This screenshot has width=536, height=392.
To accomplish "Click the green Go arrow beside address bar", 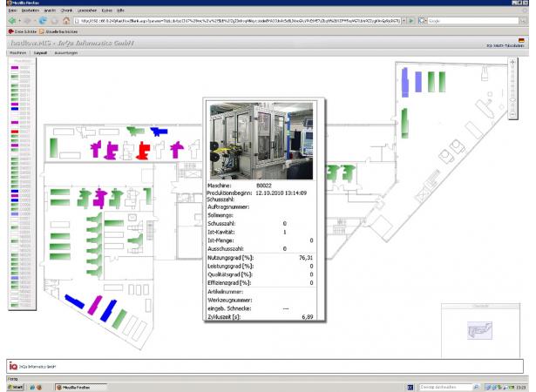I will [412, 19].
